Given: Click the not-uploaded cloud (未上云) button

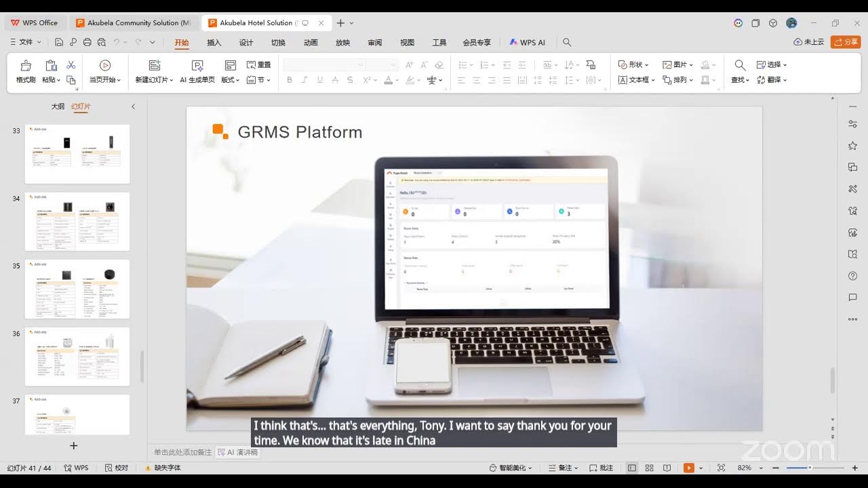Looking at the screenshot, I should click(x=809, y=42).
